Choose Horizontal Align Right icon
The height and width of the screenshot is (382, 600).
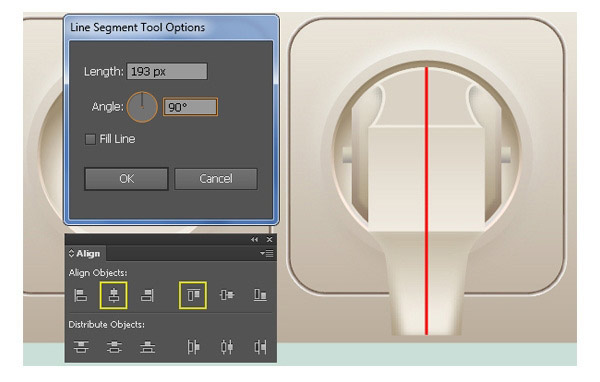pos(147,295)
